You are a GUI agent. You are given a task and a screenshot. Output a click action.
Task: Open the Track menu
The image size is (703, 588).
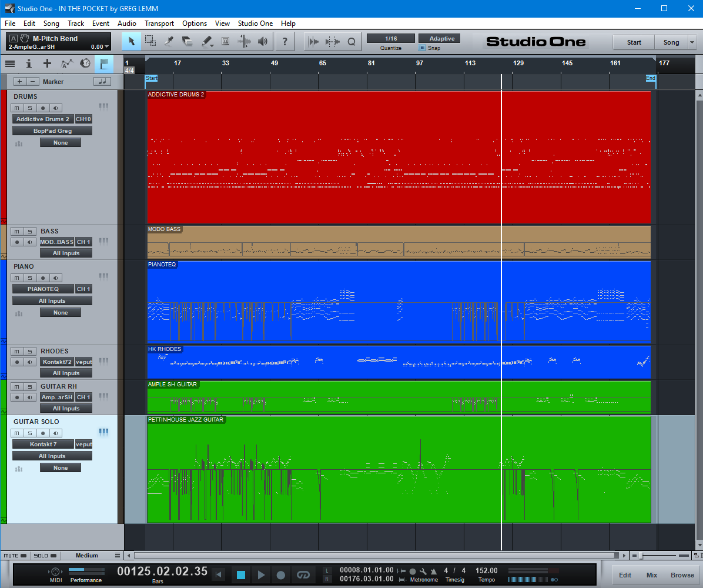76,24
